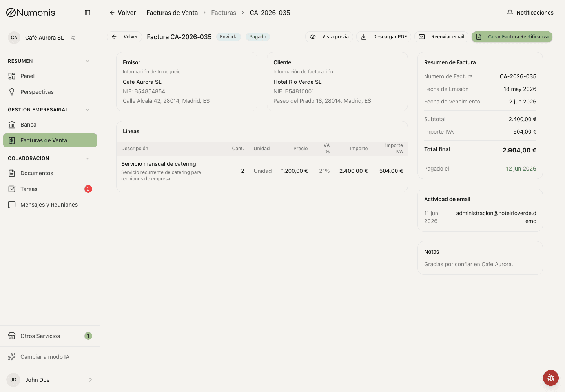Click the green Otros Servicios badge showing 1
The image size is (565, 392).
pos(88,336)
